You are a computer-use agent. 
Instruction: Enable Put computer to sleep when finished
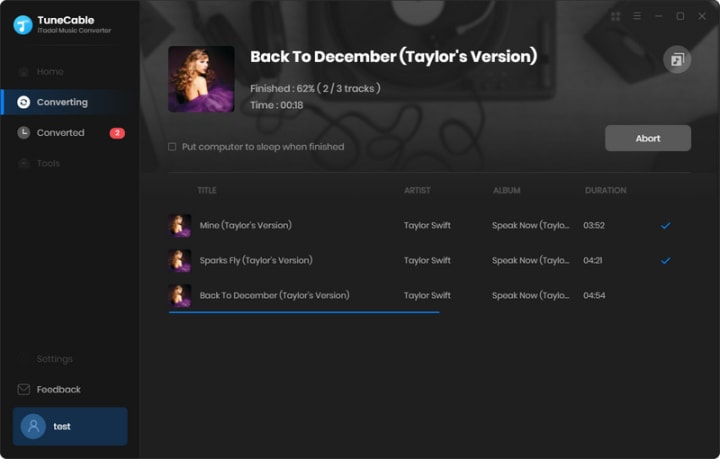click(172, 147)
